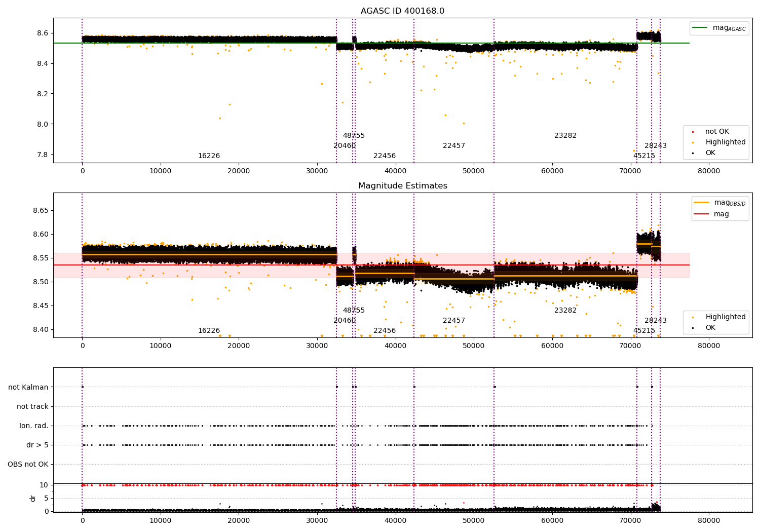Click the 7.8 y-axis tick of top plot
The height and width of the screenshot is (532, 760).
click(42, 155)
